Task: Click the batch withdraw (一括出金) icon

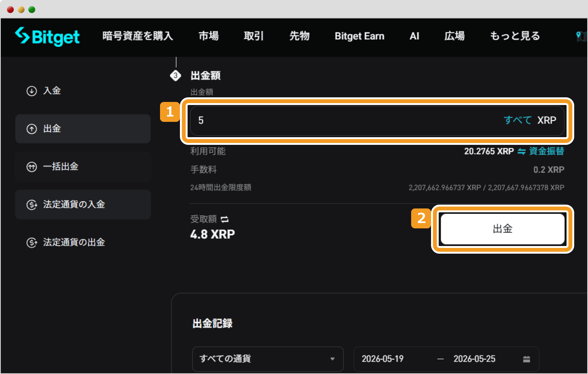Action: click(x=31, y=167)
